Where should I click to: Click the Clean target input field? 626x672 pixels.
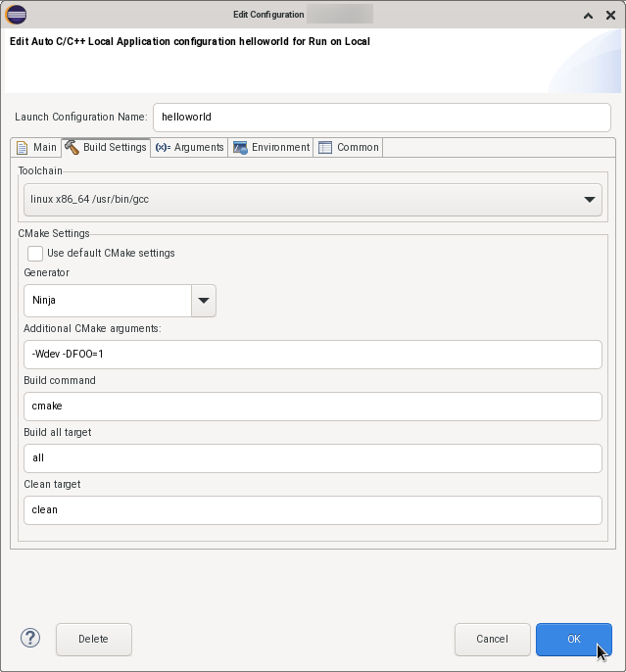[313, 509]
